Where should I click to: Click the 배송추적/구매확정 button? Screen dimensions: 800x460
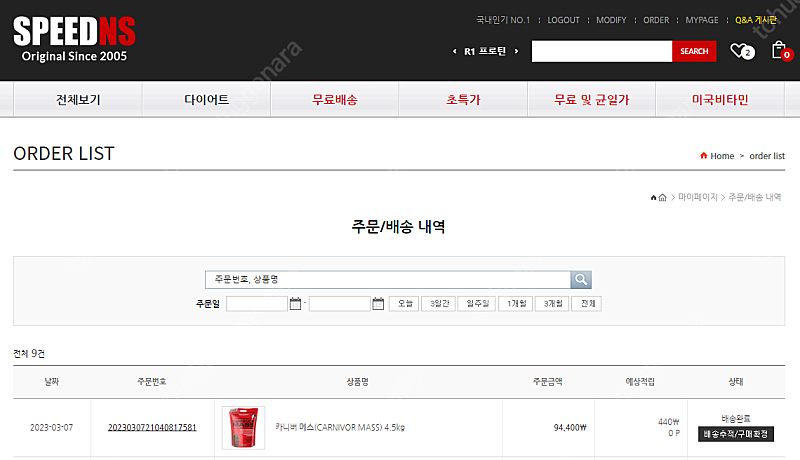735,434
